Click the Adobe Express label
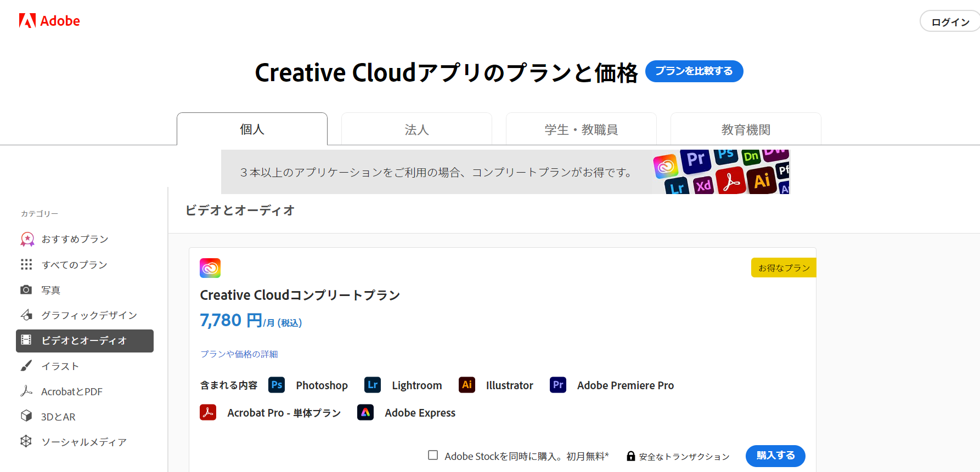This screenshot has width=980, height=472. click(420, 413)
